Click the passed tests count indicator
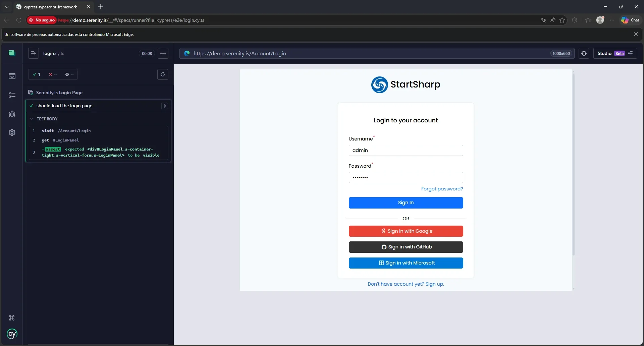The image size is (644, 346). (x=37, y=74)
